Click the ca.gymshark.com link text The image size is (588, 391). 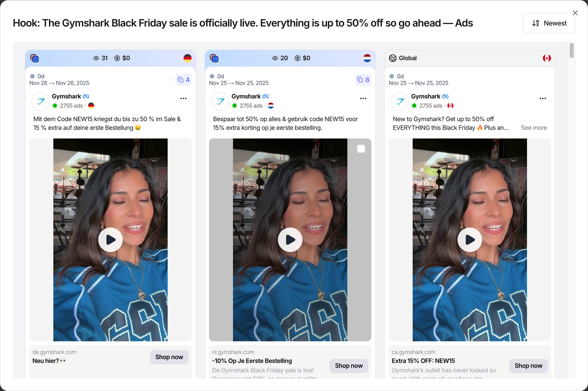[x=413, y=352]
